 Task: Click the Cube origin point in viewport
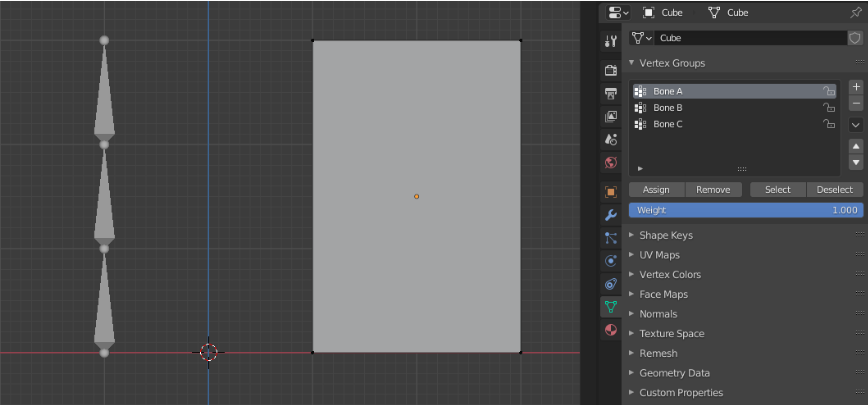[x=416, y=196]
